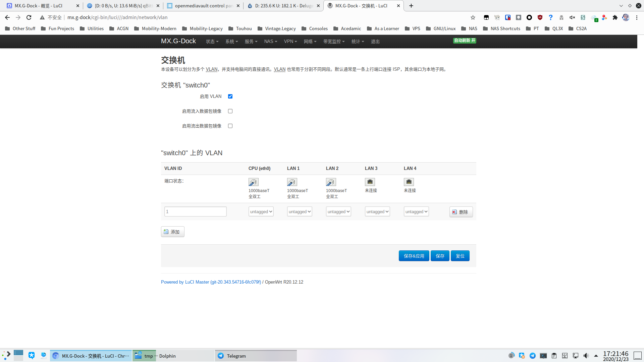Image resolution: width=644 pixels, height=362 pixels.
Task: Click the muted-tab speaker extension icon
Action: 572,17
